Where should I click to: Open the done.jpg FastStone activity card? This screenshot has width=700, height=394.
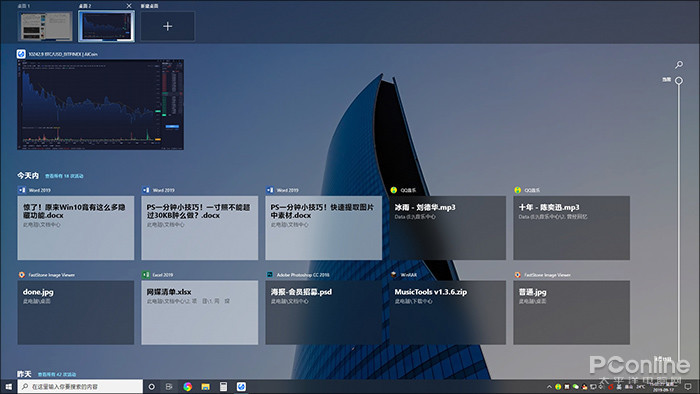pyautogui.click(x=75, y=312)
